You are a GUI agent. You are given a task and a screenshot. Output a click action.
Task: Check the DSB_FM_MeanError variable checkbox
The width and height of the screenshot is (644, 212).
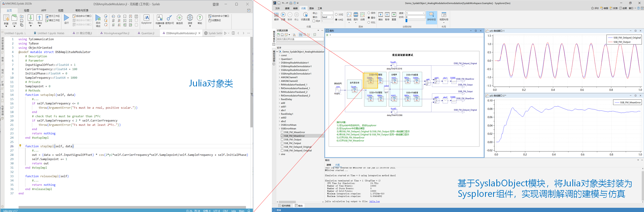pyautogui.click(x=282, y=132)
